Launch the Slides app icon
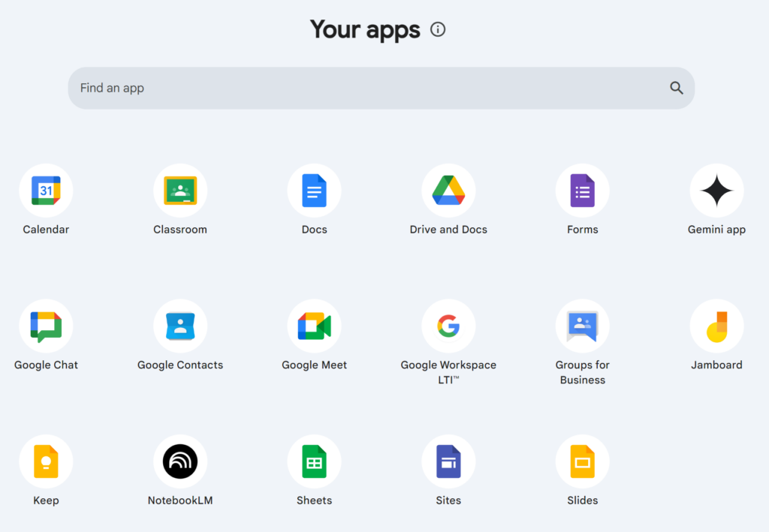 point(582,461)
